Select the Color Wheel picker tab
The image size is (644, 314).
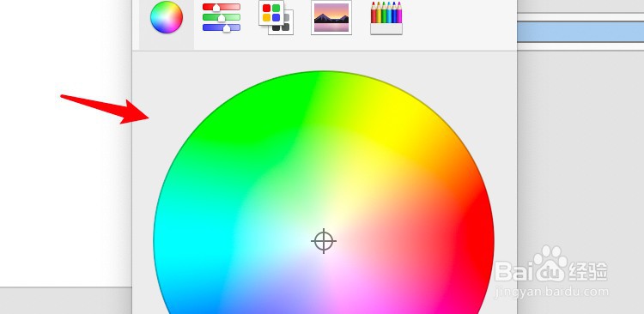(x=167, y=17)
